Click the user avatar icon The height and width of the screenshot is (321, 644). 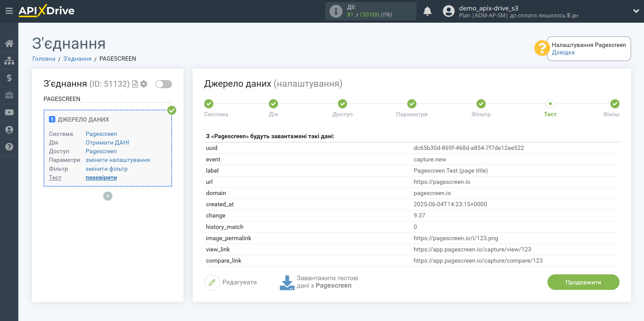pos(449,11)
